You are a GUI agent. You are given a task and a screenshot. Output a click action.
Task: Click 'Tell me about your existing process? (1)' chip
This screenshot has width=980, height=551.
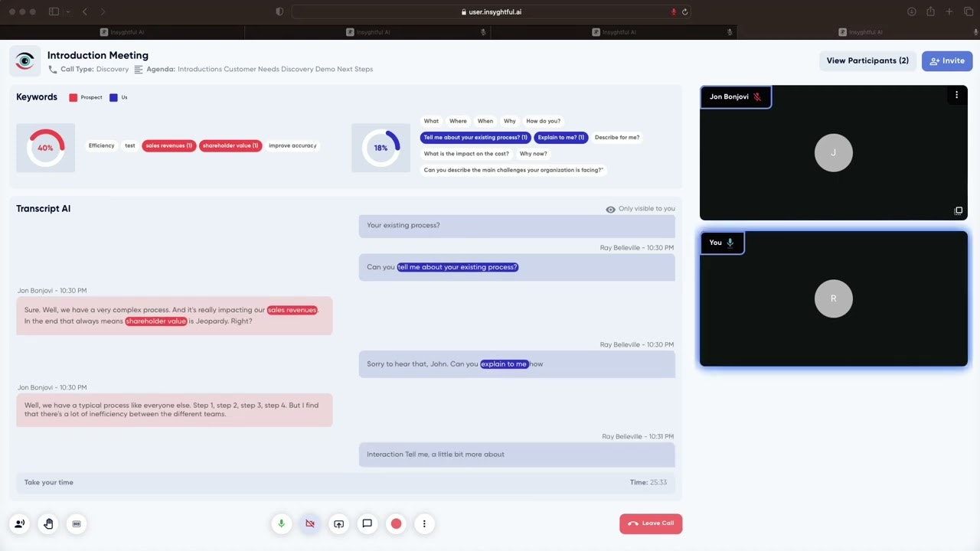click(x=475, y=138)
